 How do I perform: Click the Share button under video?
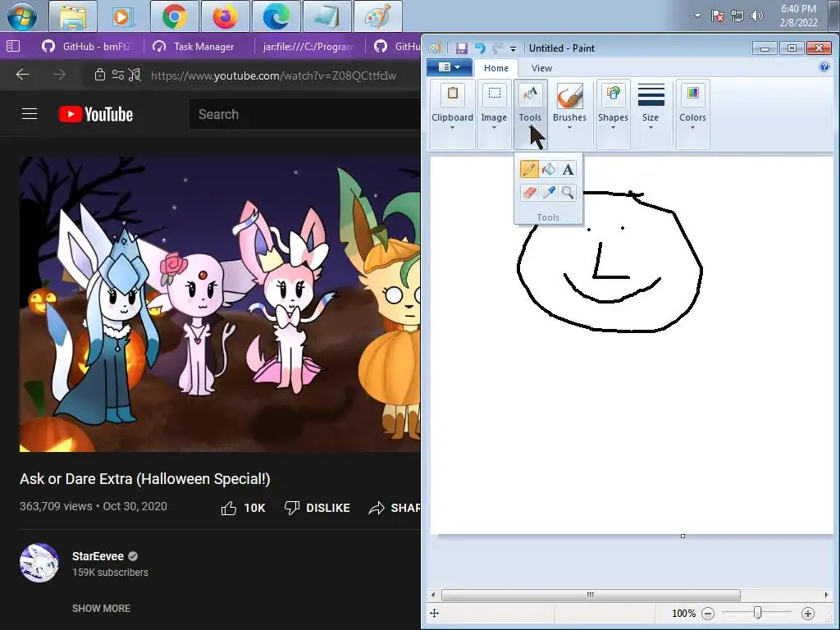[395, 508]
